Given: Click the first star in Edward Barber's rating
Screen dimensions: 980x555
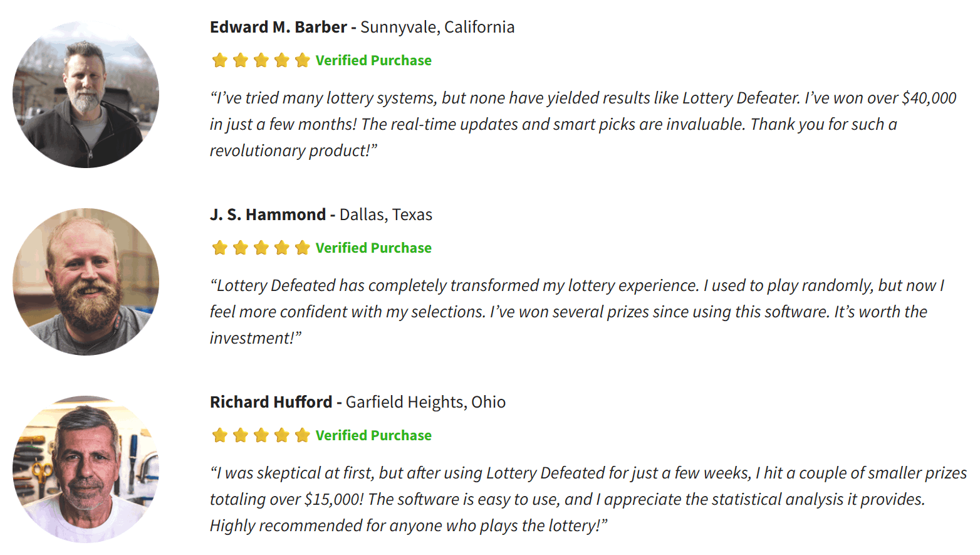Looking at the screenshot, I should pyautogui.click(x=220, y=60).
